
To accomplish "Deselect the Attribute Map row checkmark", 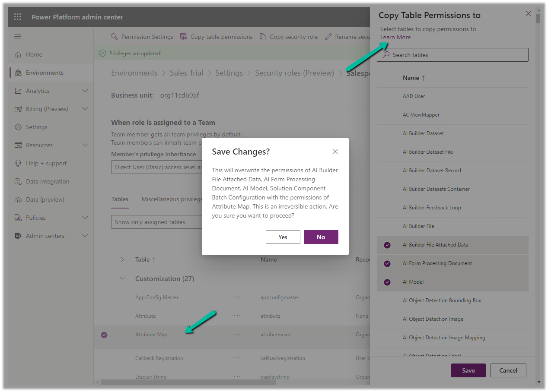I will tap(104, 335).
